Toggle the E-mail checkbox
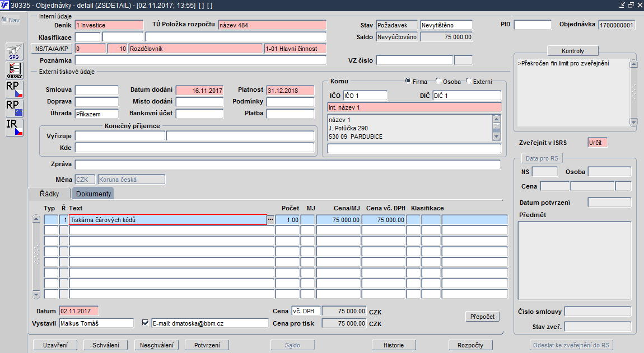Viewport: 644px width, 353px height. [x=146, y=323]
